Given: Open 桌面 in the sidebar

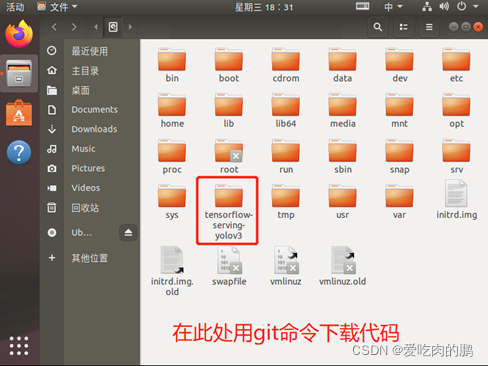Looking at the screenshot, I should [90, 90].
